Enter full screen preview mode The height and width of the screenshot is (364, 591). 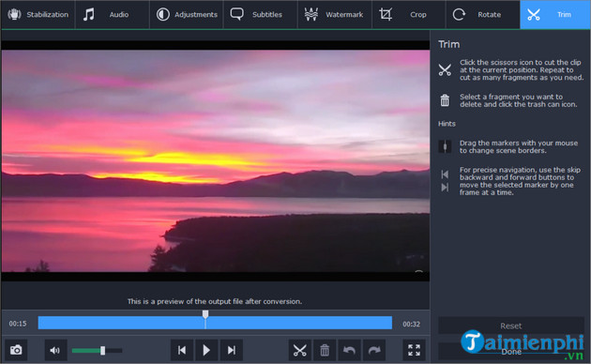415,351
